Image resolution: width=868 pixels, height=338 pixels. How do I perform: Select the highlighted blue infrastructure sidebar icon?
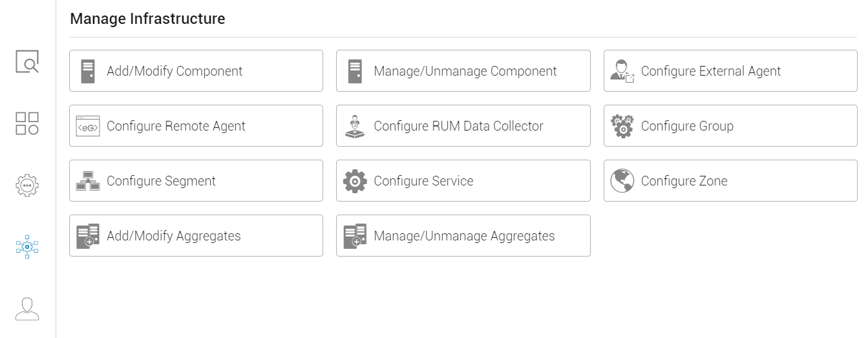[27, 247]
